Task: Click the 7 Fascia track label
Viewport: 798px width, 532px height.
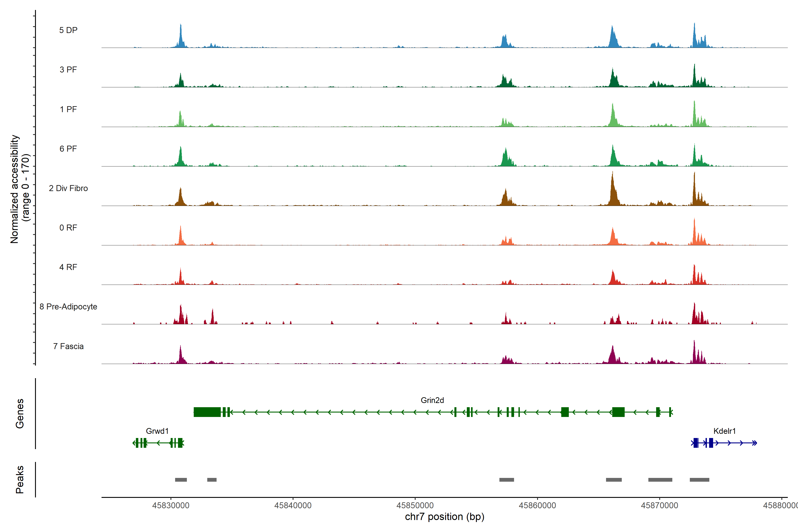Action: point(68,346)
